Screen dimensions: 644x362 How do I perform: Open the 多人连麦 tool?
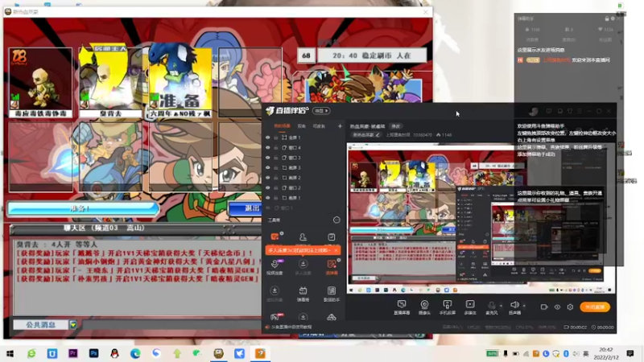(303, 267)
